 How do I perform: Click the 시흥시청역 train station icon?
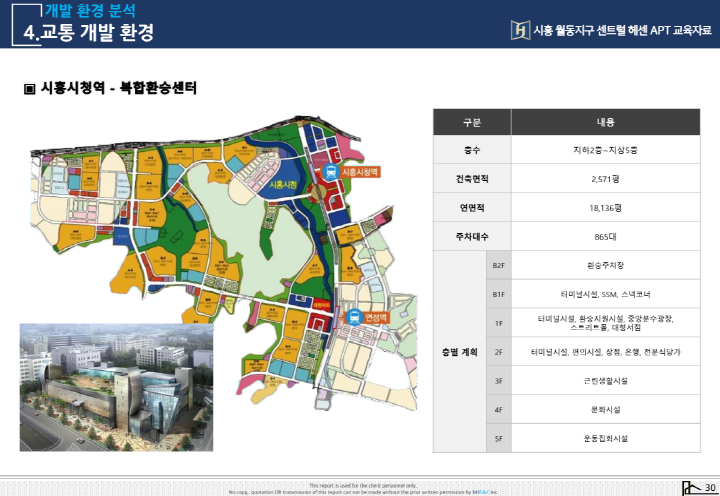[329, 173]
